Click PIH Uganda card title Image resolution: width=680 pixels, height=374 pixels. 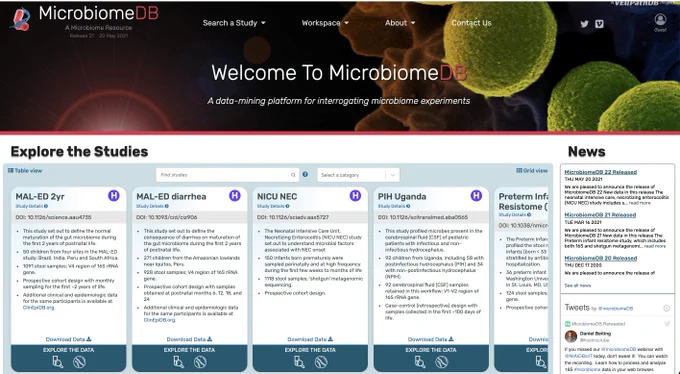(x=402, y=196)
